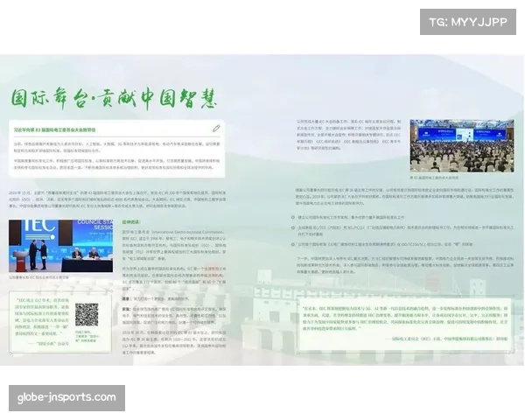Open the IEC Council session handshake photo
Screen dimensions: 525x420
(61, 246)
